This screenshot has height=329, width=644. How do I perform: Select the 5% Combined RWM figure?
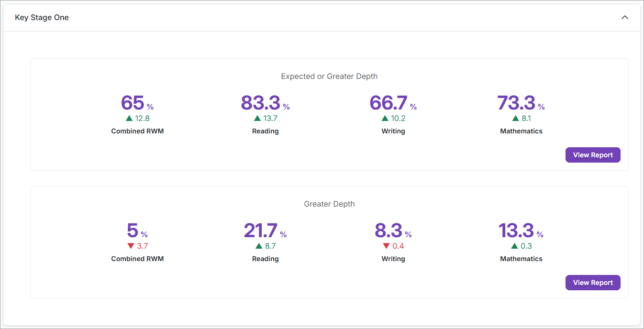point(133,230)
